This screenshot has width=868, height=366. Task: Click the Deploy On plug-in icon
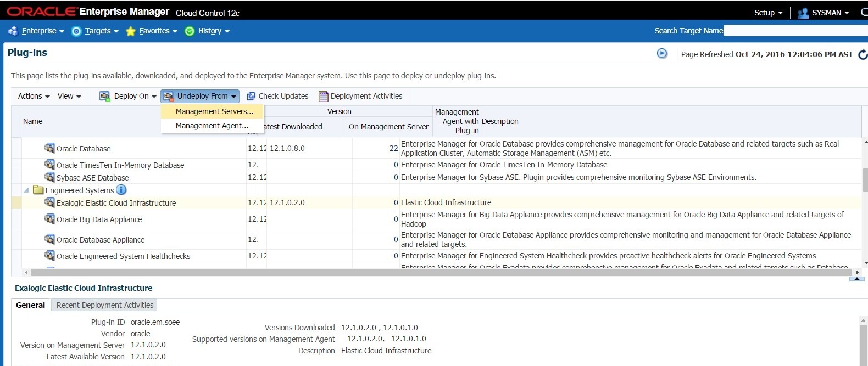(104, 96)
